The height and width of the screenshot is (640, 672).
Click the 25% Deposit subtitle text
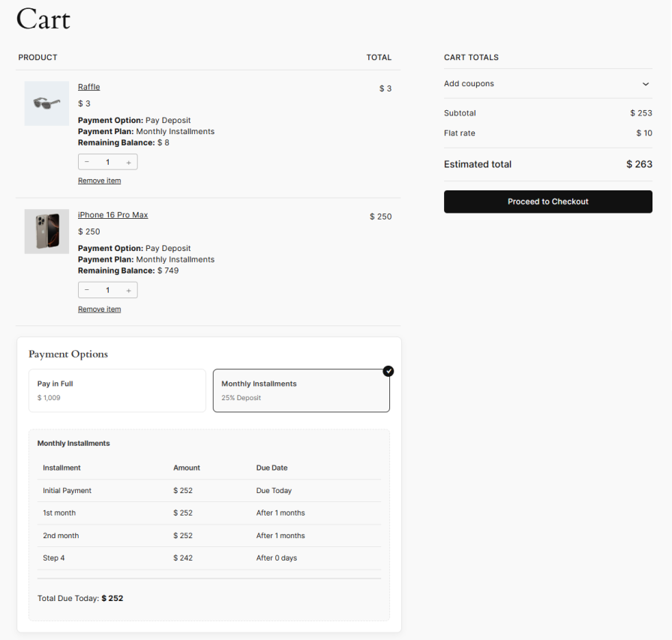click(x=241, y=397)
